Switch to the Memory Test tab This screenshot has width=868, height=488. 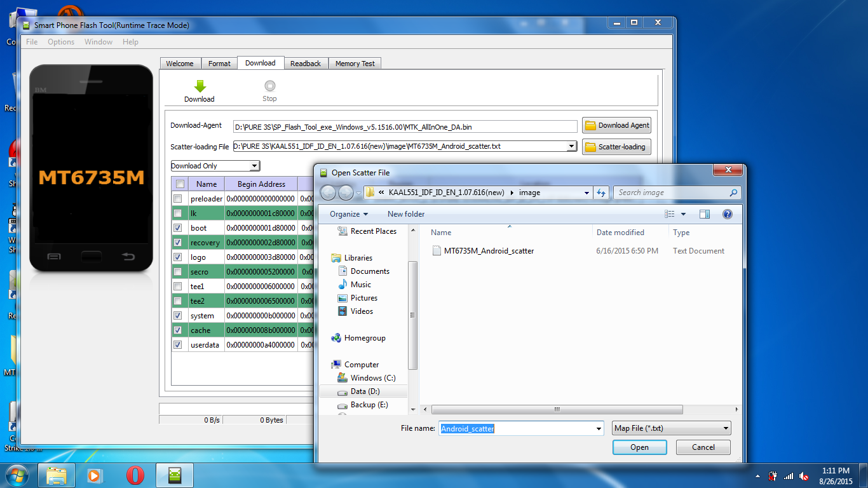click(x=355, y=64)
